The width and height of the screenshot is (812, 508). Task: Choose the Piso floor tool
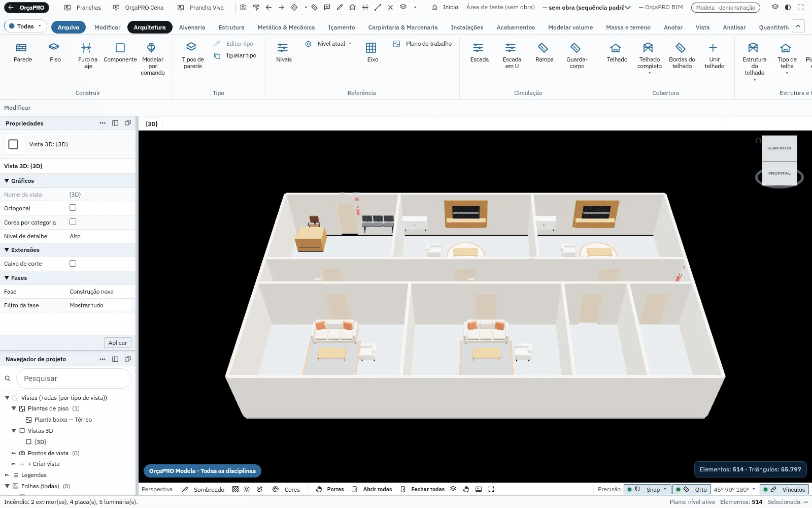pos(55,53)
